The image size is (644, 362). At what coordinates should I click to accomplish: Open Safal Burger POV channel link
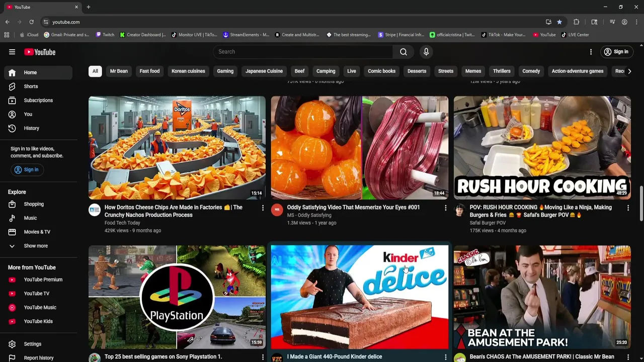(x=488, y=223)
